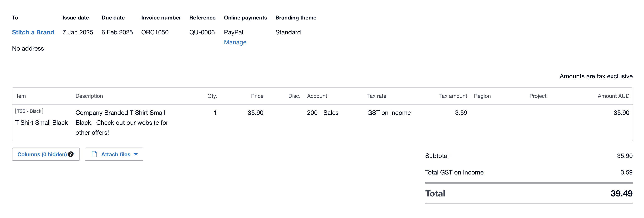This screenshot has height=218, width=644.
Task: Open the Stitch a Brand contact link
Action: [33, 32]
